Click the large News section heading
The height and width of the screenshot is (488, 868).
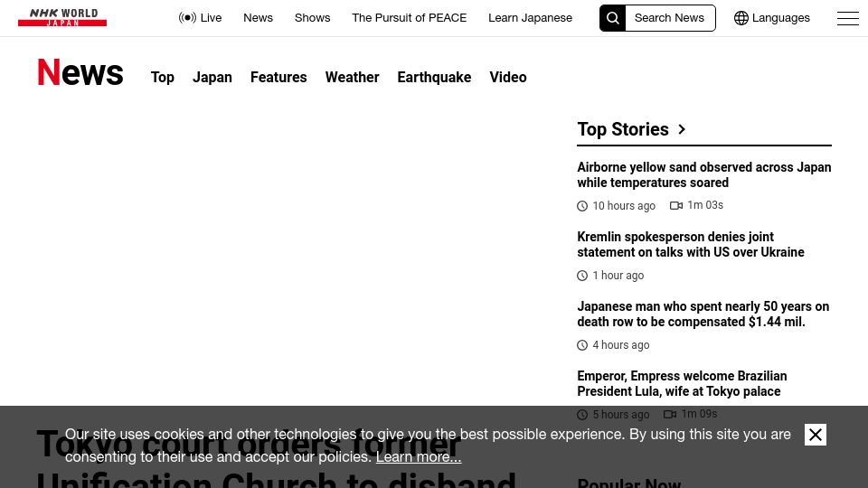(x=80, y=72)
